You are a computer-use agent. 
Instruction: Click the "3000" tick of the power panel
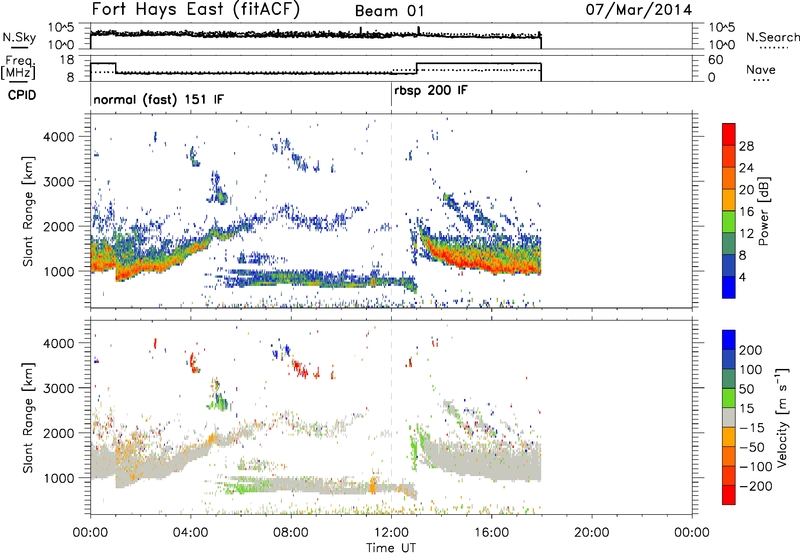click(59, 182)
